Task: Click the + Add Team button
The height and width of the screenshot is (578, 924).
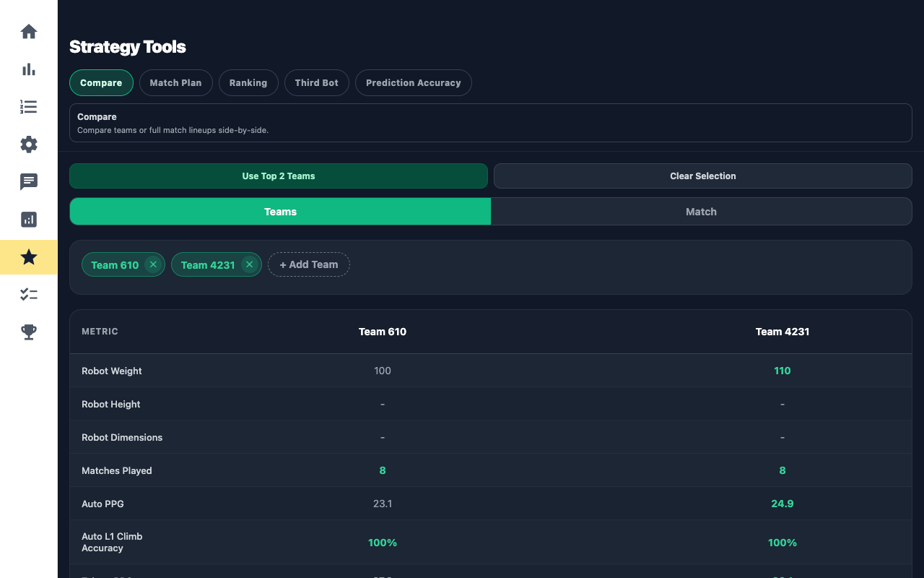Action: click(x=309, y=264)
